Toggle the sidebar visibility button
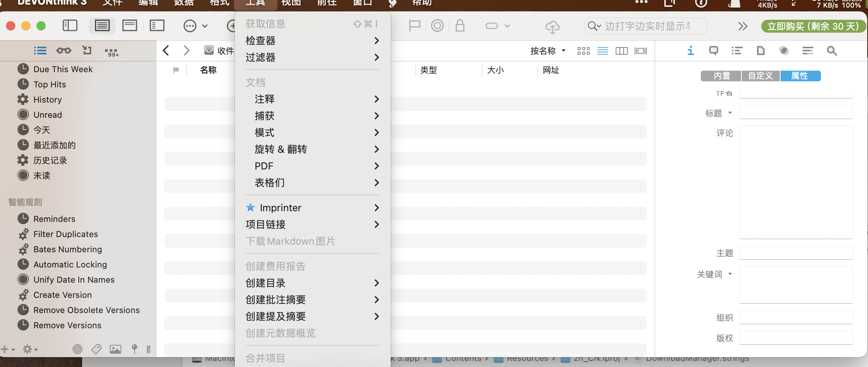The height and width of the screenshot is (367, 868). pyautogui.click(x=70, y=26)
